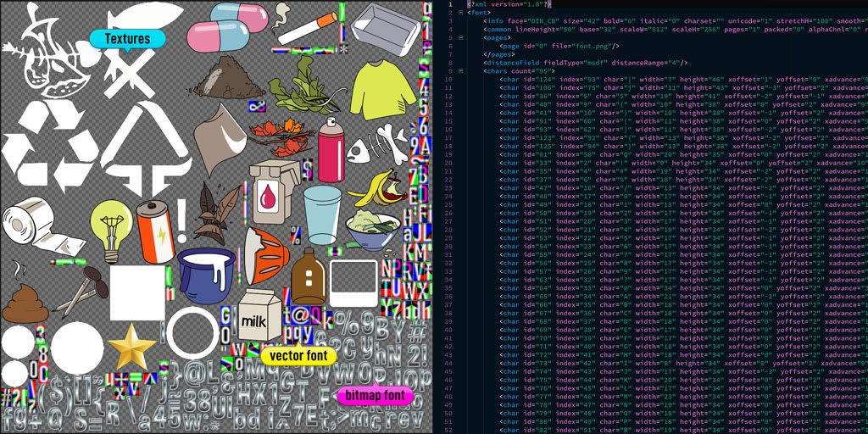Image resolution: width=868 pixels, height=434 pixels.
Task: Select the white exclamation mark sprite
Action: pos(183,221)
